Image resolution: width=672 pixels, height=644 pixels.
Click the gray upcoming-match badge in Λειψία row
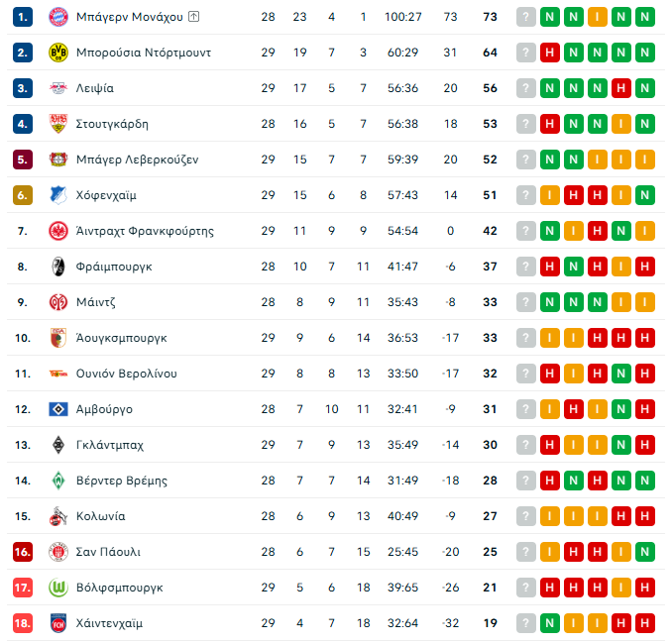(x=525, y=88)
